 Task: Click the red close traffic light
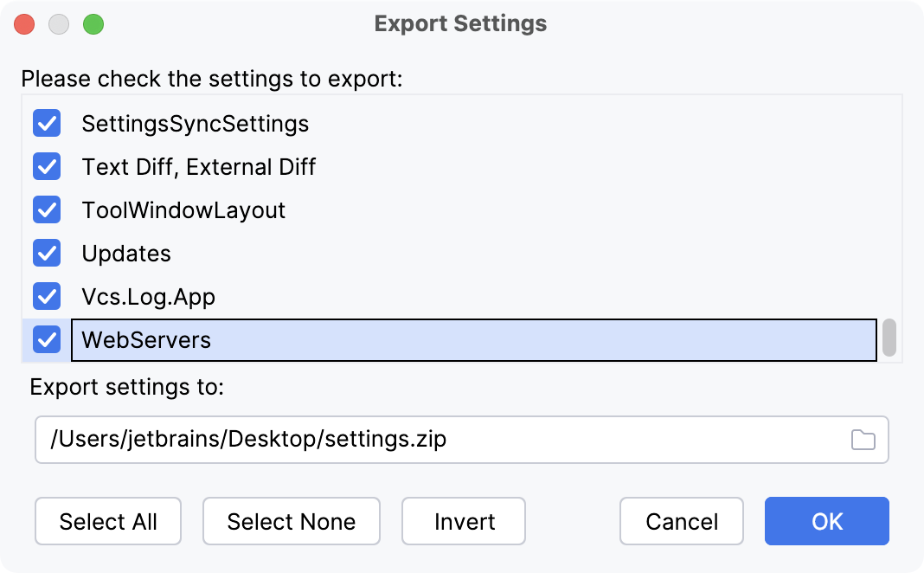click(x=24, y=23)
